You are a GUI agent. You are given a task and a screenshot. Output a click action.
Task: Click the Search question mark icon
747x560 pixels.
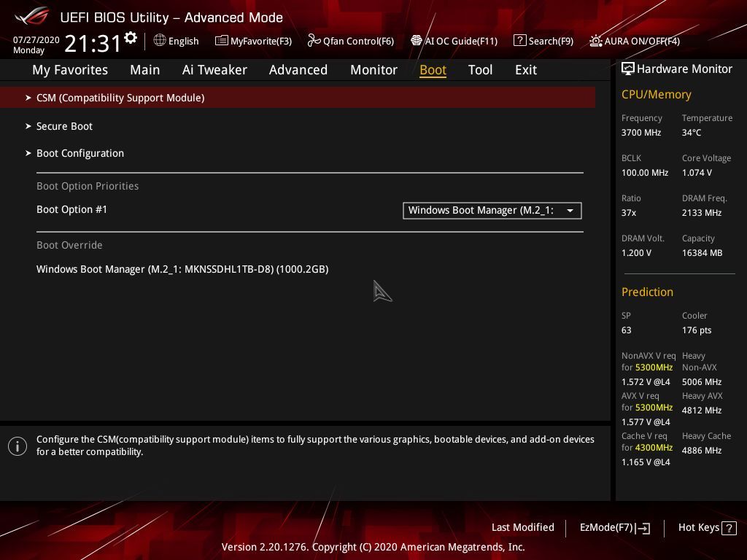tap(519, 41)
